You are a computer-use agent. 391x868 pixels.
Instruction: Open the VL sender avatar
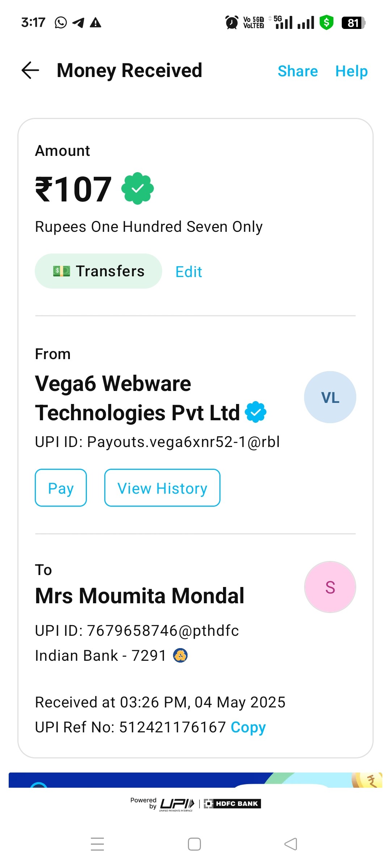330,397
